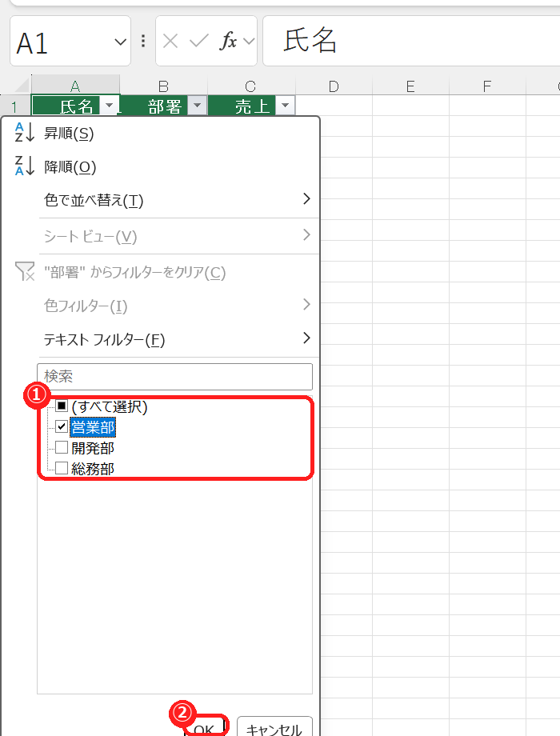Select column C header
The image size is (560, 736).
250,86
